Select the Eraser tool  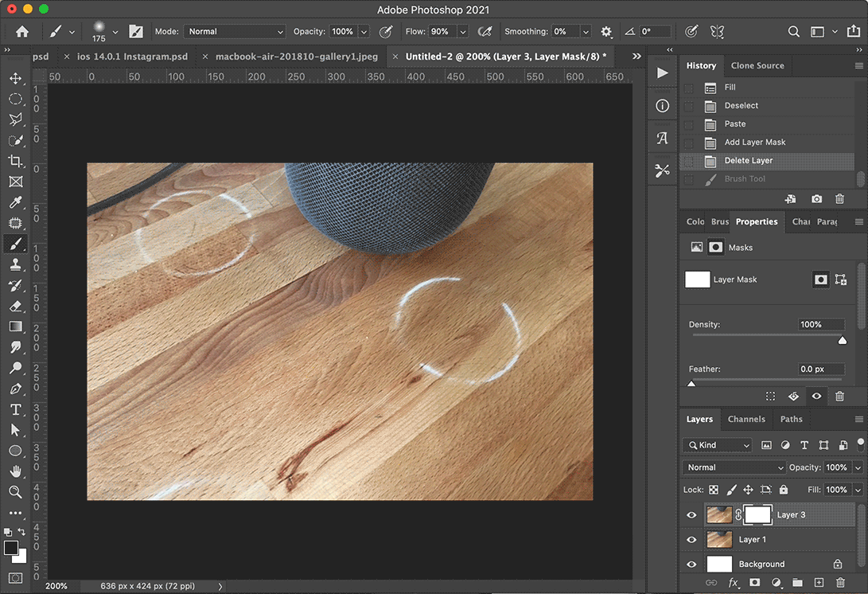click(15, 306)
